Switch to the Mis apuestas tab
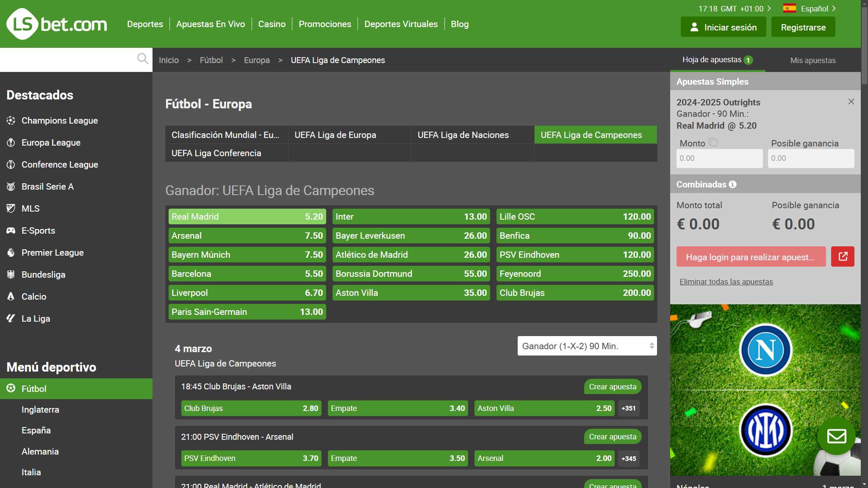This screenshot has width=868, height=488. (813, 60)
